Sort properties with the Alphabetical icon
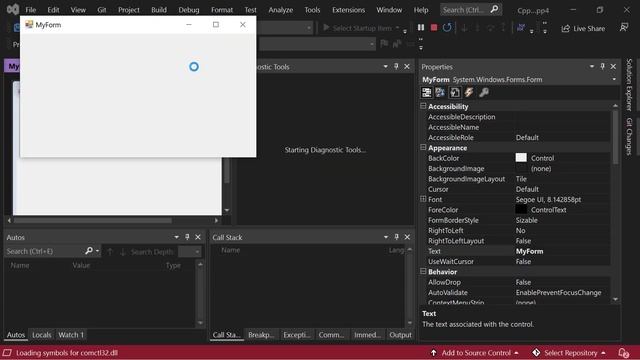640x360 pixels. pos(440,92)
